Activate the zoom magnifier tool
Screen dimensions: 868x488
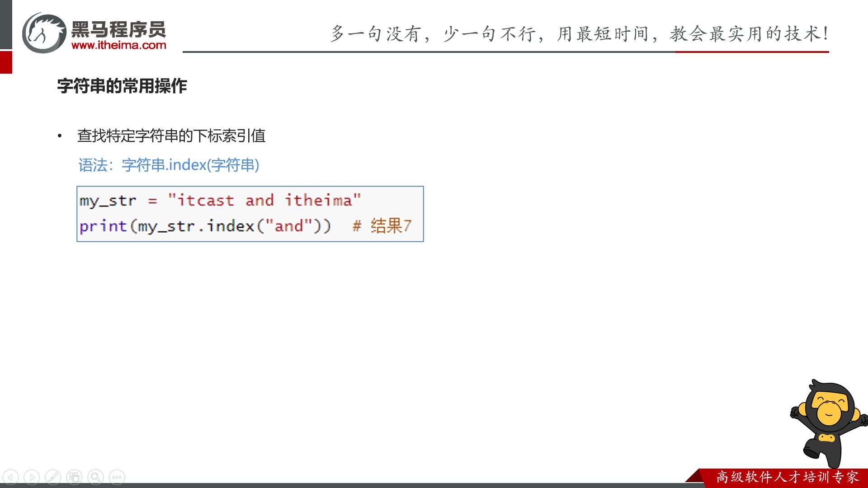tap(95, 477)
